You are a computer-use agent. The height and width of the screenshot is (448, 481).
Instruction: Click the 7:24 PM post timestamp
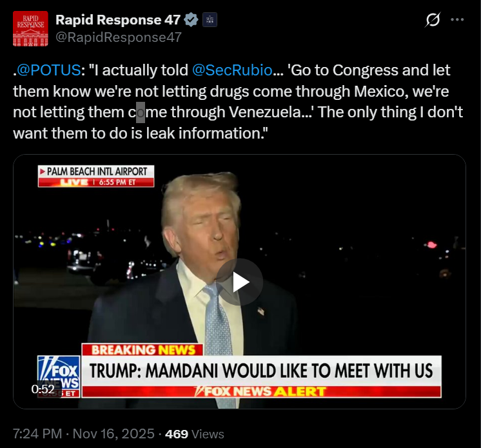pos(37,434)
